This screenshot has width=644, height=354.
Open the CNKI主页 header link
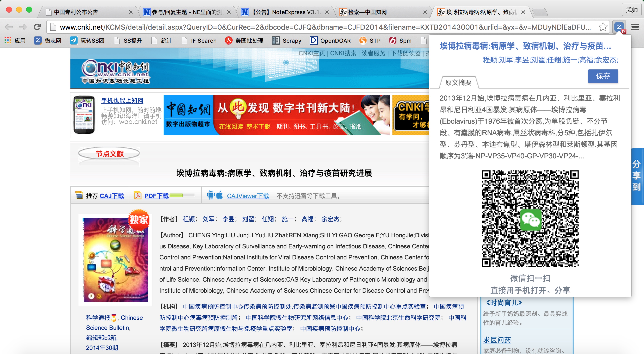click(x=312, y=53)
